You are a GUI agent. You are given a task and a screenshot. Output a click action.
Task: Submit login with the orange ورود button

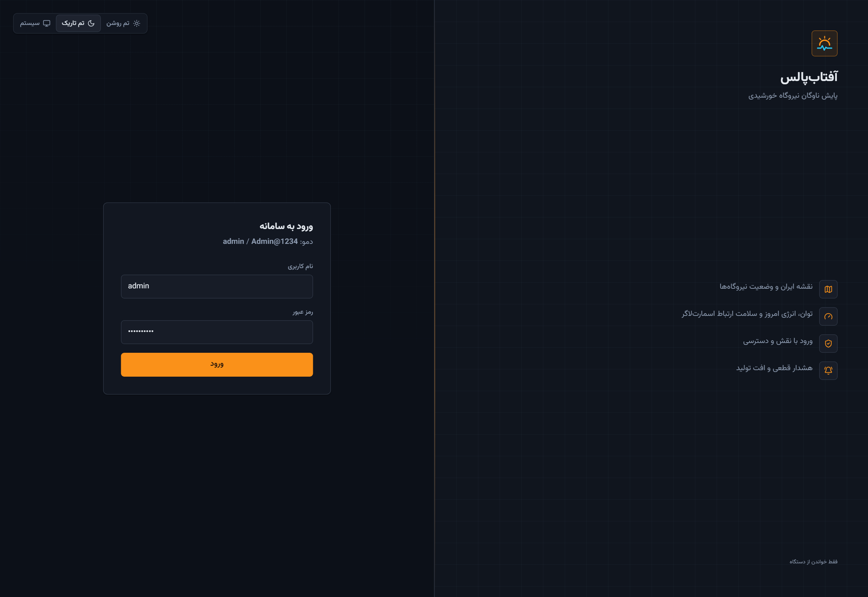217,365
